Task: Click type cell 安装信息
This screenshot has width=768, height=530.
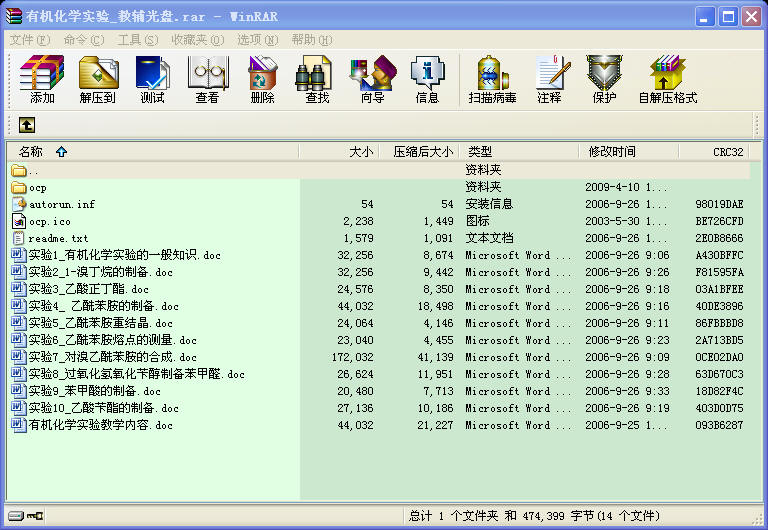Action: click(489, 204)
